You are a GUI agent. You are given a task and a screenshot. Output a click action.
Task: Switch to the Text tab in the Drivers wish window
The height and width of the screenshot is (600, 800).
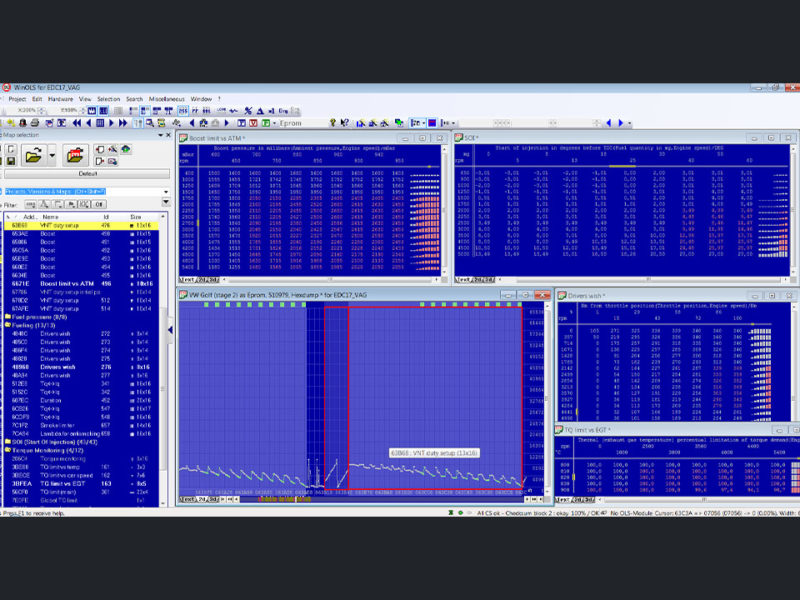[562, 420]
